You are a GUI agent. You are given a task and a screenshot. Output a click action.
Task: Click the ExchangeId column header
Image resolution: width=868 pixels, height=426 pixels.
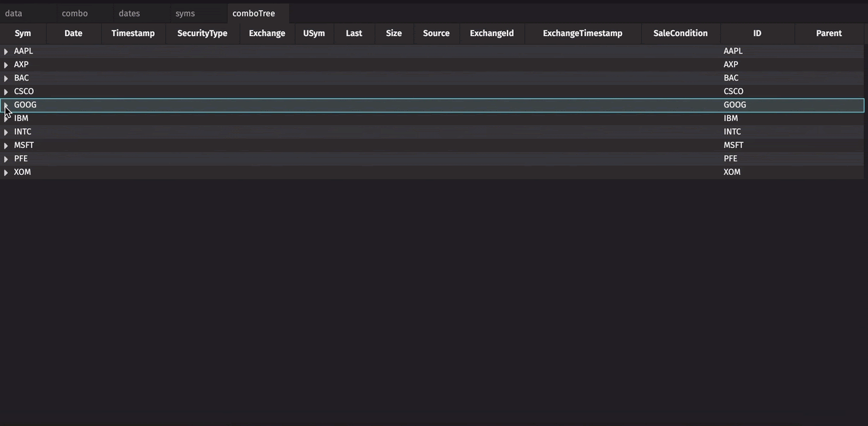492,33
